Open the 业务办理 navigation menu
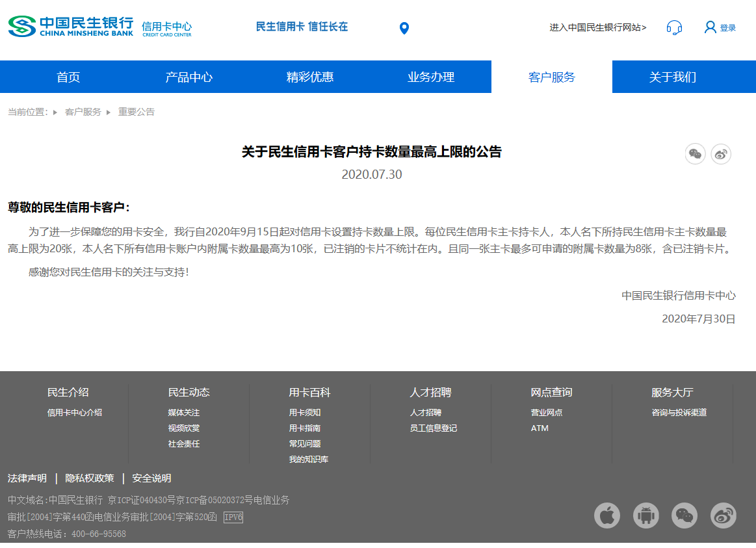 [431, 77]
